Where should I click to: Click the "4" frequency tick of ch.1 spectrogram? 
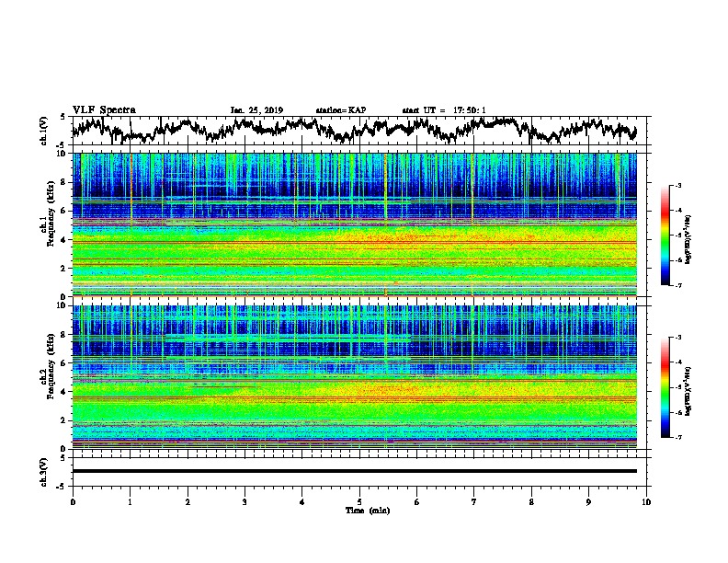[63, 240]
